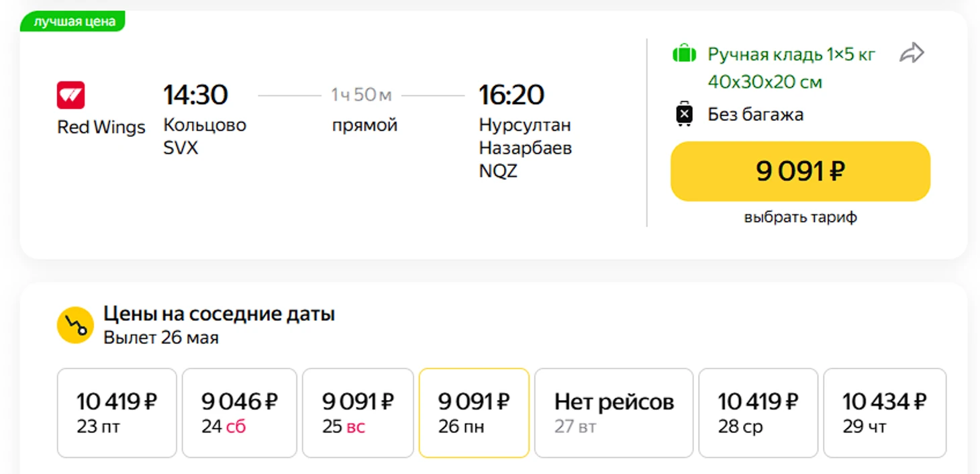Select the 29 чт date for 10 434 ₽
980x474 pixels.
click(884, 413)
